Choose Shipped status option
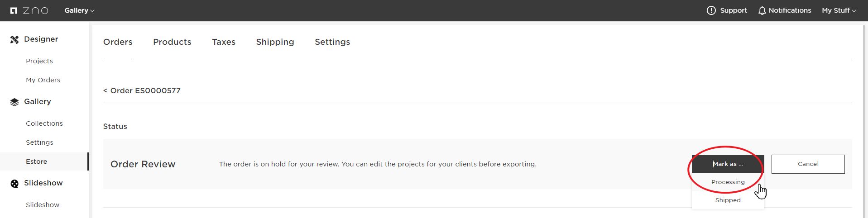 728,200
